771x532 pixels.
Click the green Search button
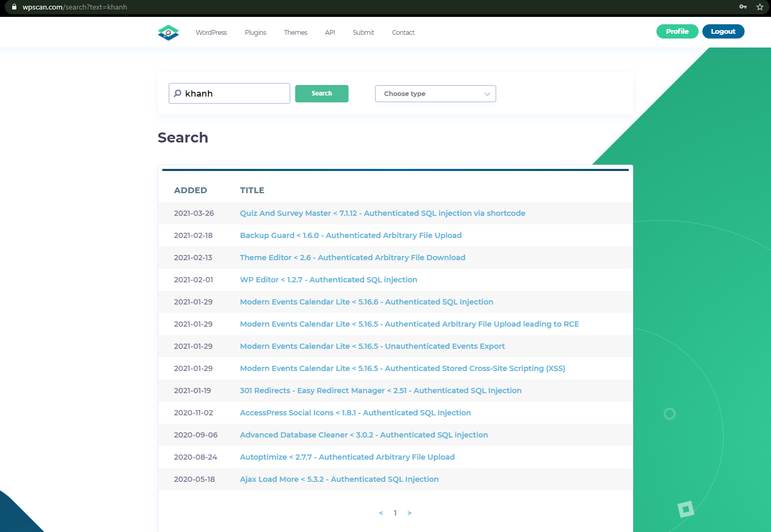(322, 93)
